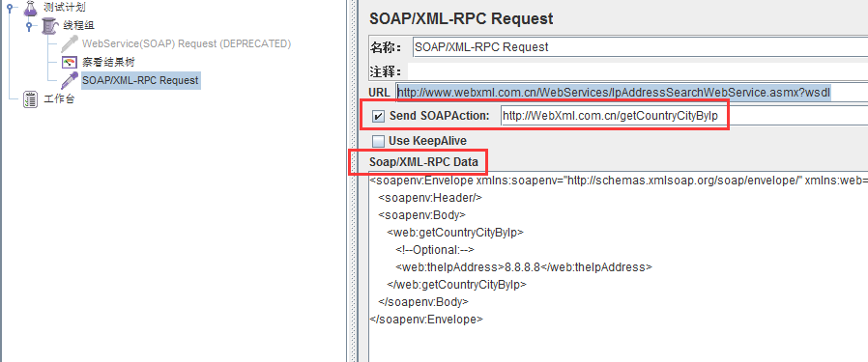Click the 察看结果树 listener icon
Screen dimensions: 868x362
pos(70,62)
